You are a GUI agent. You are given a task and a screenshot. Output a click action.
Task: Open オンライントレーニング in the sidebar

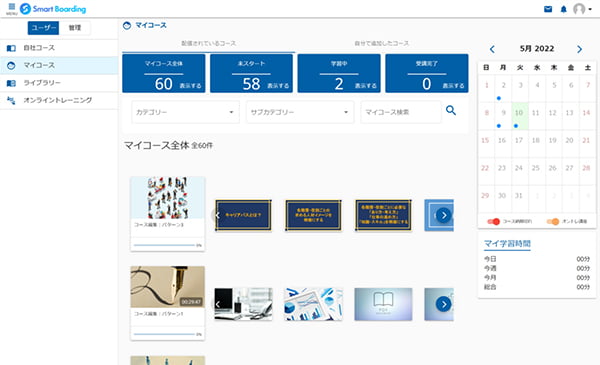(59, 100)
